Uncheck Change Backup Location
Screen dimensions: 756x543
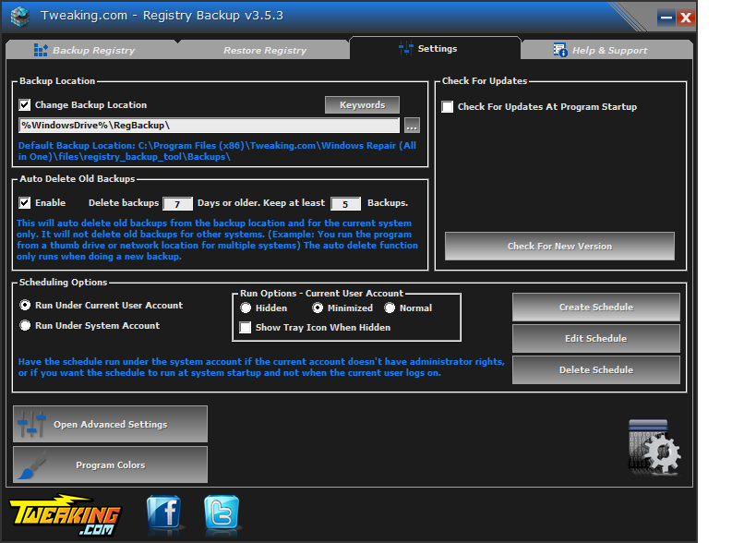coord(25,105)
